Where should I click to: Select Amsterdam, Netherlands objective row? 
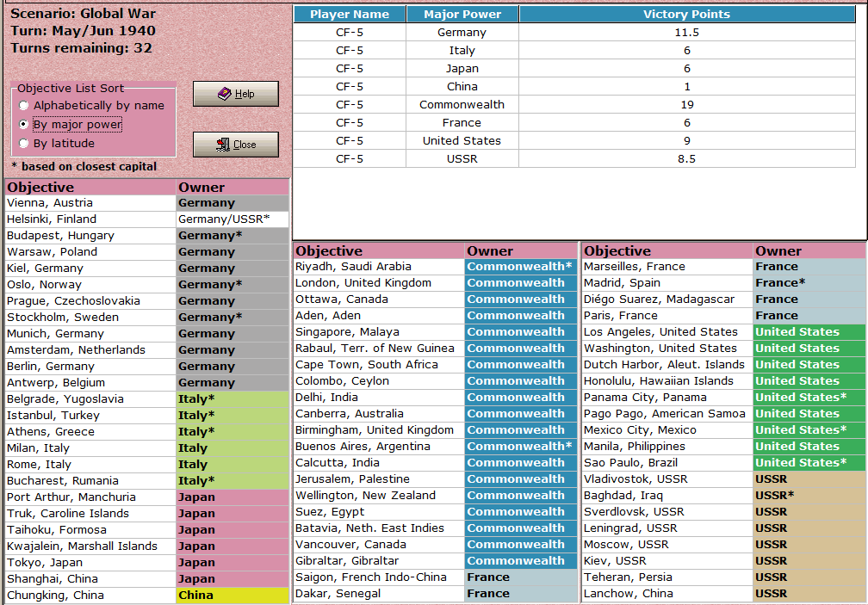147,350
